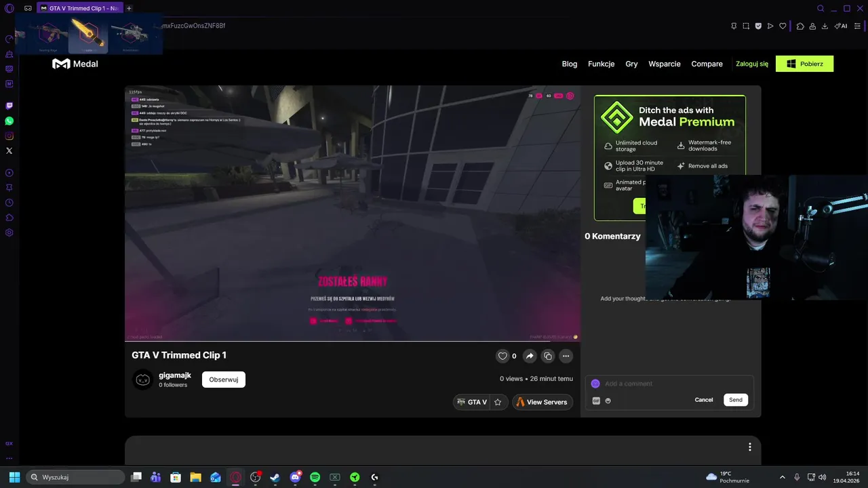Click the Cancel comment button
Image resolution: width=868 pixels, height=488 pixels.
(704, 400)
